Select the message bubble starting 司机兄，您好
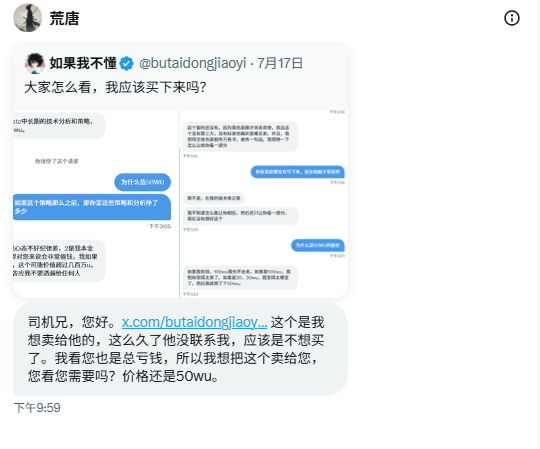Screen dimensions: 540x449 (180, 349)
